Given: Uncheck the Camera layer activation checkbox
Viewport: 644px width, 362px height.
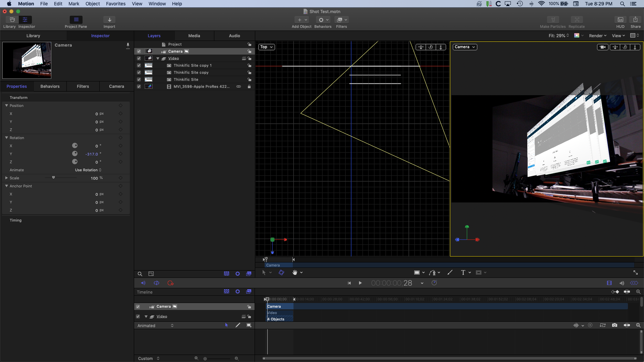Looking at the screenshot, I should [139, 51].
